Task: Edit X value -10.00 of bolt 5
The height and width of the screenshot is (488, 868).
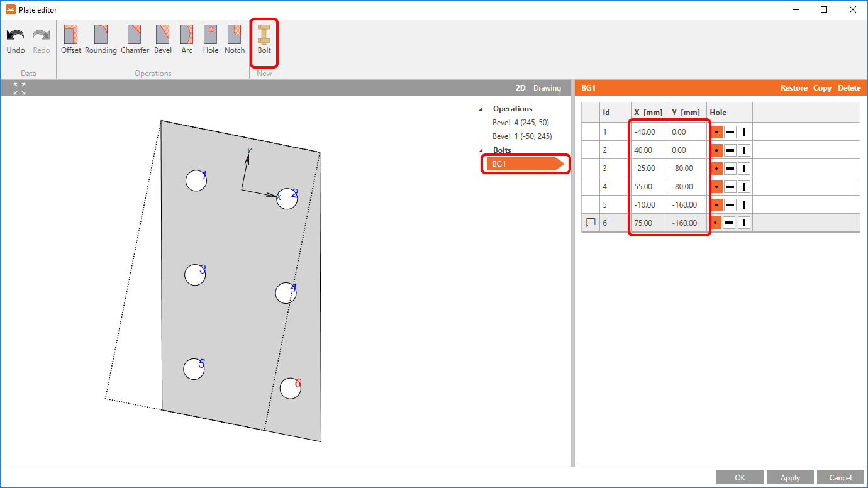Action: click(650, 205)
